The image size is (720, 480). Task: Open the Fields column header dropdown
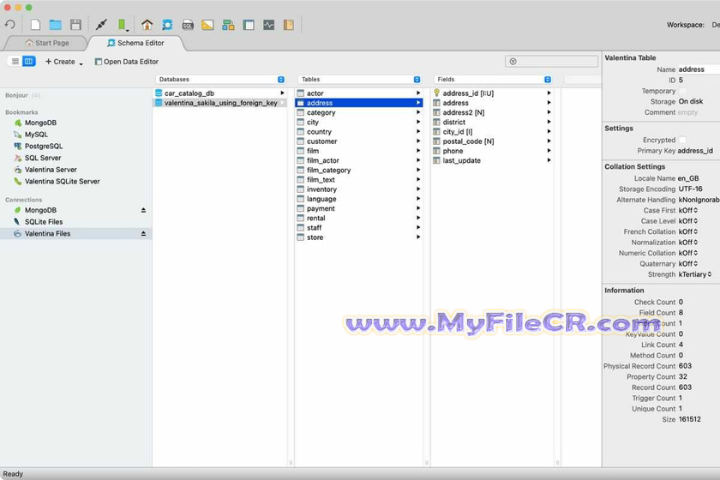(x=547, y=79)
